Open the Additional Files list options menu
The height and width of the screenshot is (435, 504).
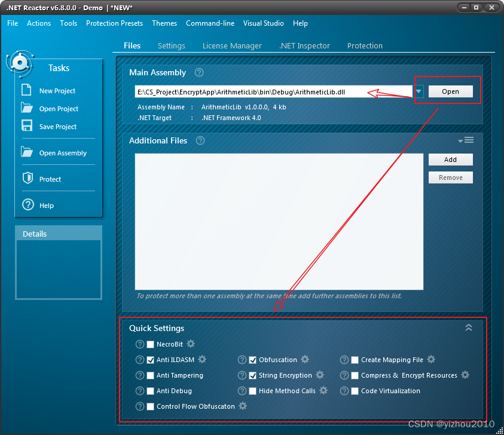[x=466, y=140]
